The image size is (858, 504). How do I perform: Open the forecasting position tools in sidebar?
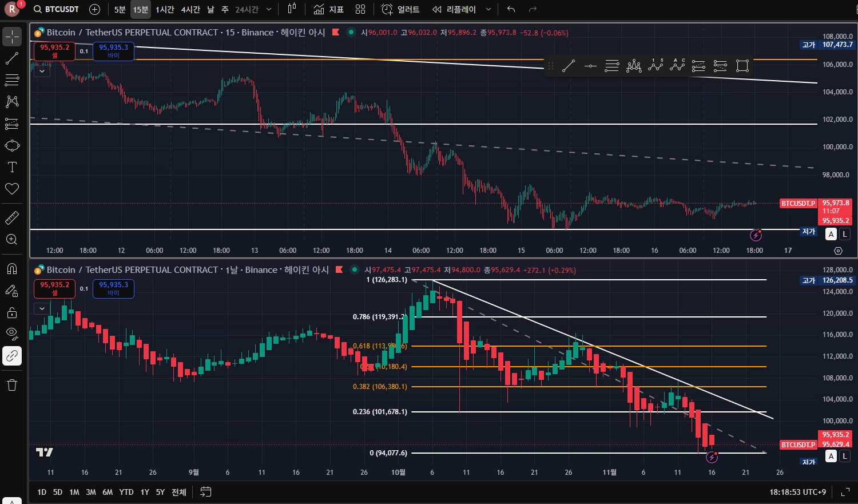12,124
